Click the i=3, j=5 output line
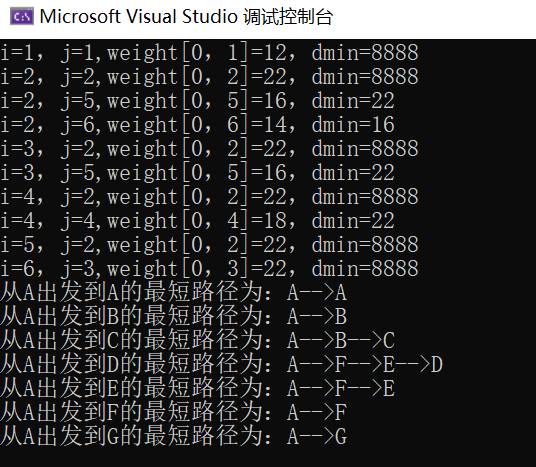Viewport: 536px width, 467px height. 197,173
